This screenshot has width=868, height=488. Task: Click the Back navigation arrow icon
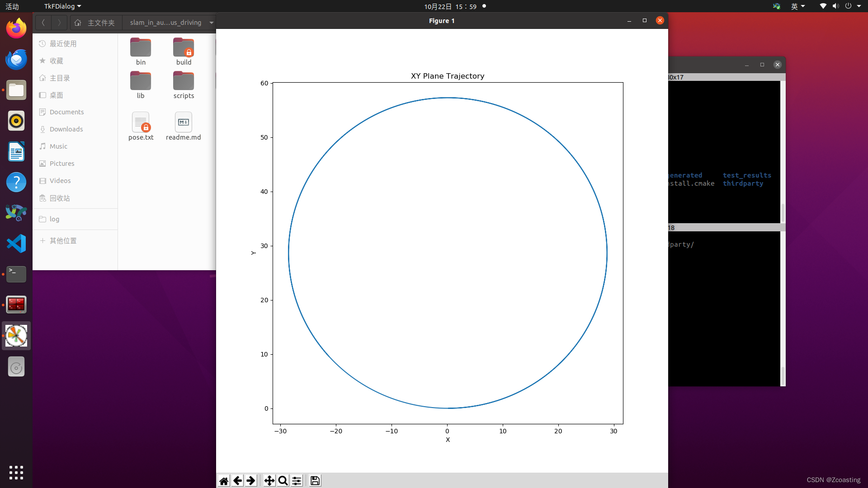click(x=43, y=22)
